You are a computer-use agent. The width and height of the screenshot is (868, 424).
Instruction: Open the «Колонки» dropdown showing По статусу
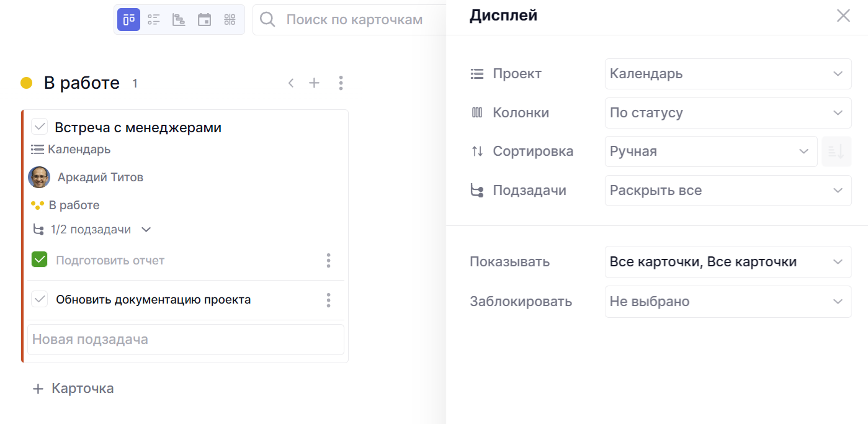pos(728,113)
